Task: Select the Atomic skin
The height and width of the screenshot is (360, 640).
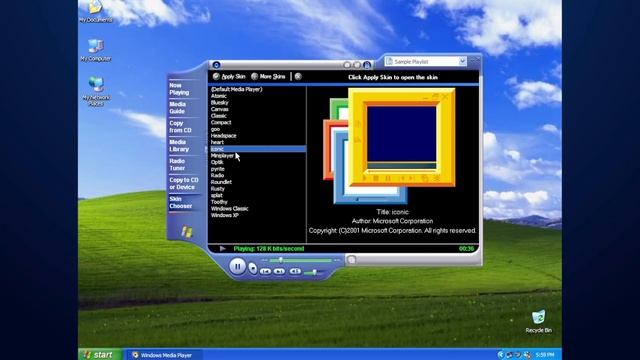Action: click(219, 96)
